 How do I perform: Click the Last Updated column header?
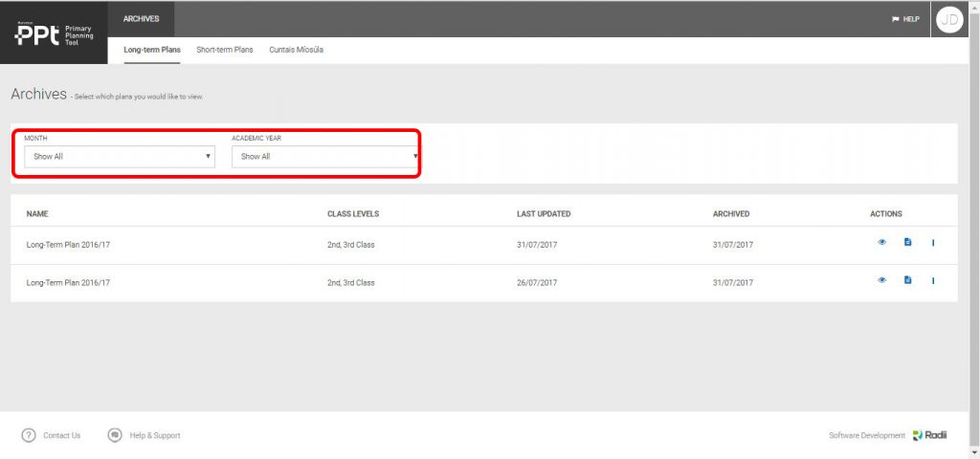point(544,214)
